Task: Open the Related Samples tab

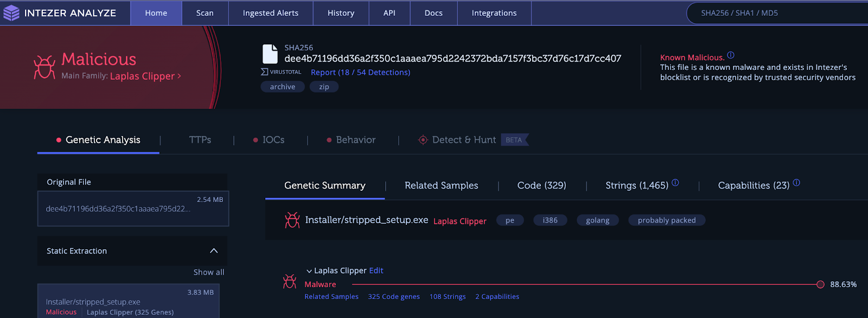Action: point(441,185)
